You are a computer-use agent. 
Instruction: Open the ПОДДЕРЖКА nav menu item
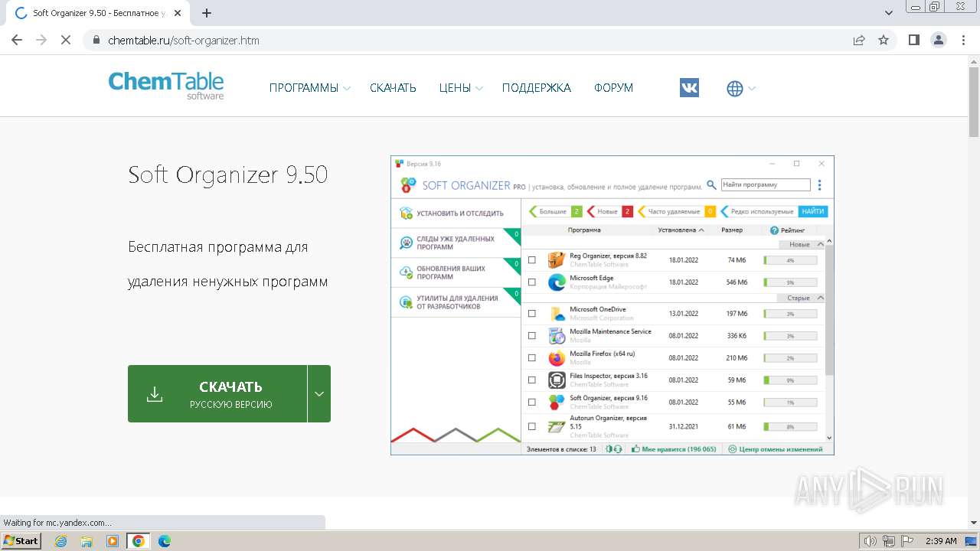(x=537, y=88)
